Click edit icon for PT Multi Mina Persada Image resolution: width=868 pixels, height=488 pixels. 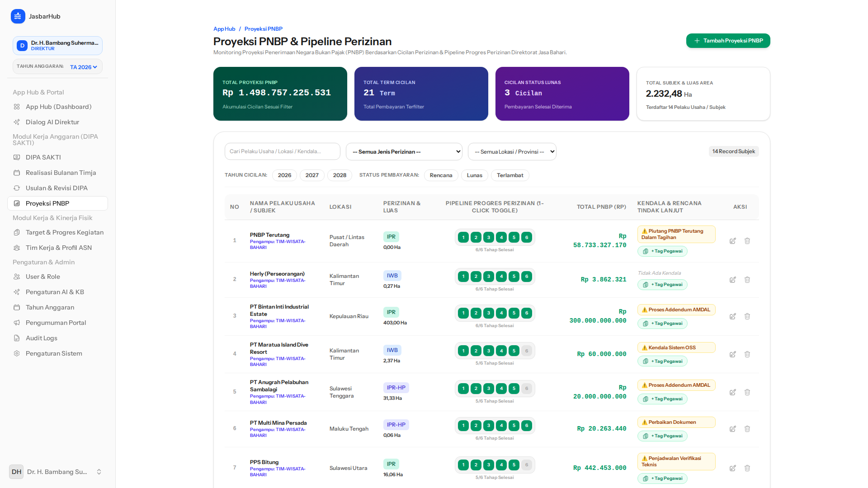733,429
